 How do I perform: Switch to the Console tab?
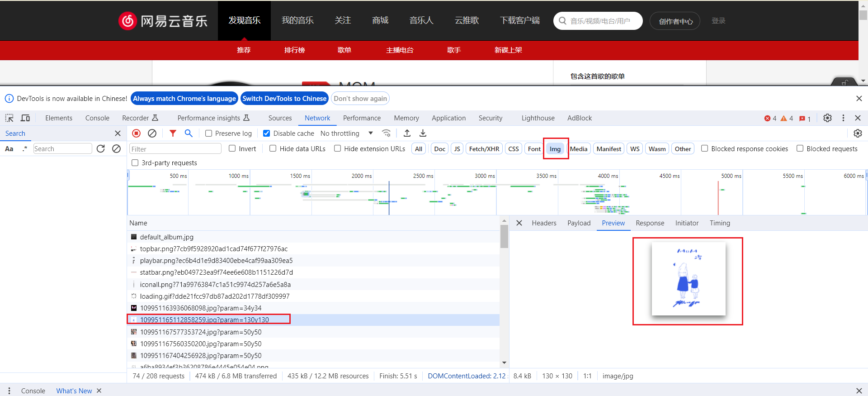pyautogui.click(x=97, y=118)
